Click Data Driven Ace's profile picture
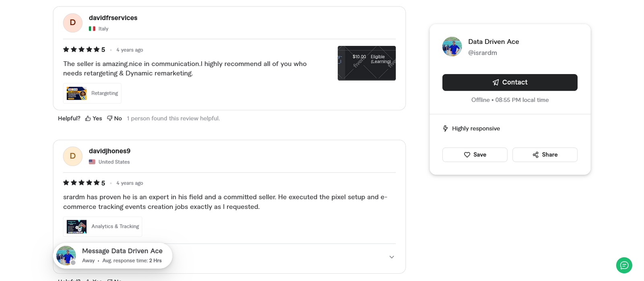This screenshot has height=281, width=644. [452, 46]
